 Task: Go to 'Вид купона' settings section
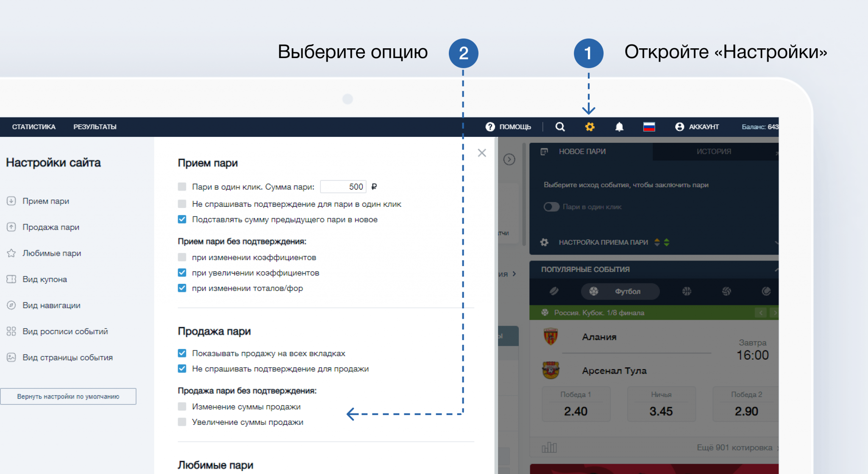tap(45, 279)
